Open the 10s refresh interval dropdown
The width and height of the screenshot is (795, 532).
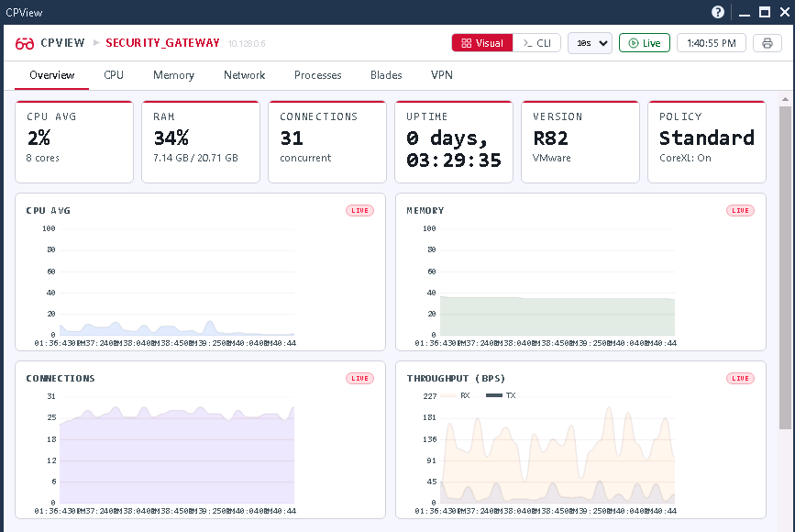point(590,43)
